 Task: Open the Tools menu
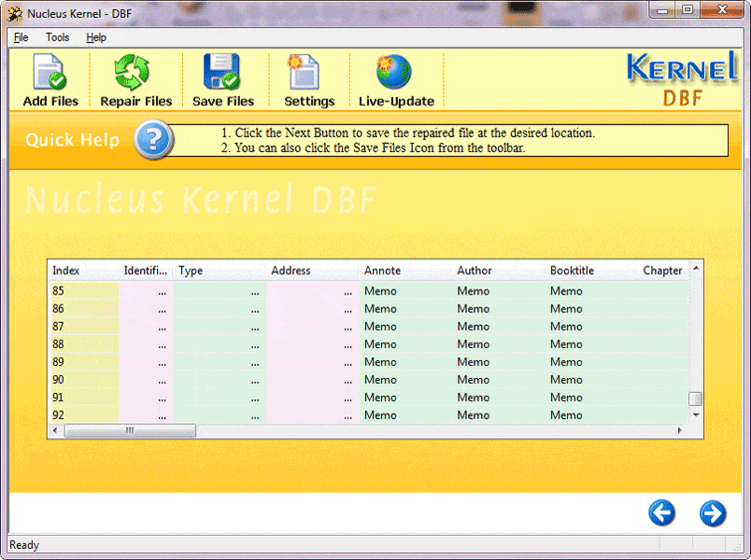pos(58,37)
